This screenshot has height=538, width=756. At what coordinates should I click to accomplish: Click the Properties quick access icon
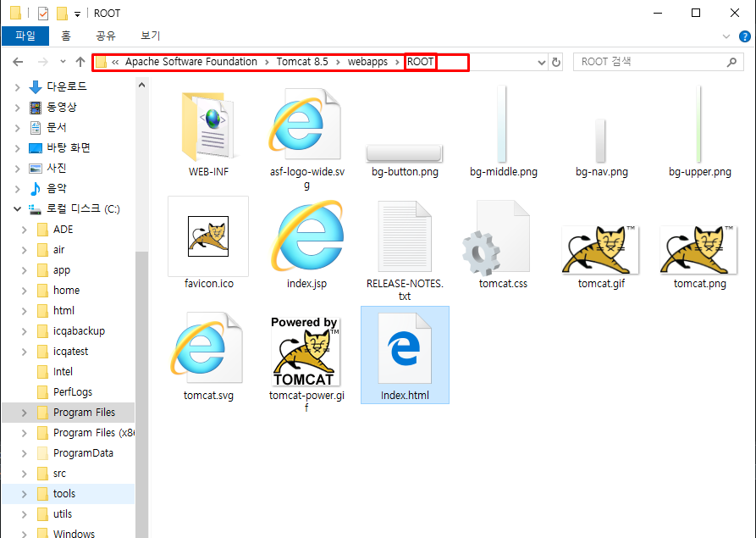pos(43,13)
